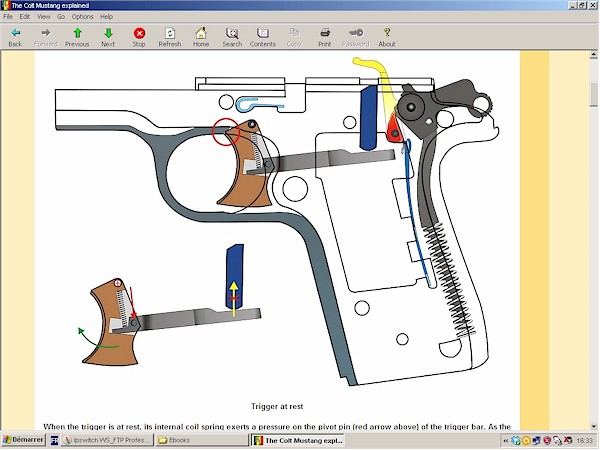Image resolution: width=600 pixels, height=450 pixels.
Task: Switch to Ipswitch WS_FTP Professional taskbar window
Action: tap(108, 440)
